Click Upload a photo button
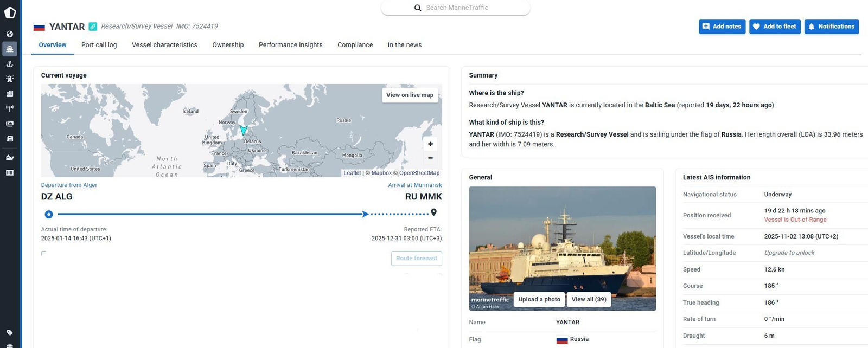868x348 pixels. tap(539, 299)
